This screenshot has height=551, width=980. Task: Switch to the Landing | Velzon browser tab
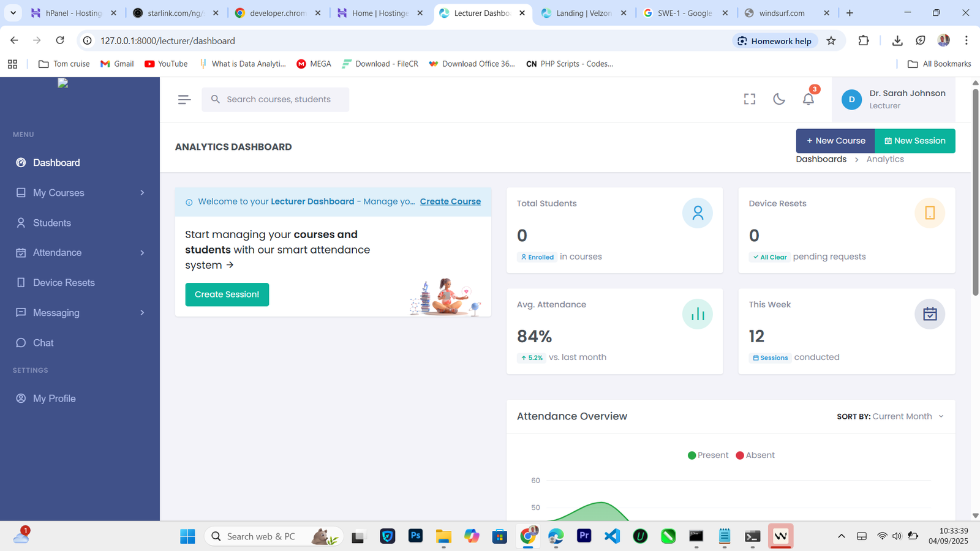tap(583, 13)
